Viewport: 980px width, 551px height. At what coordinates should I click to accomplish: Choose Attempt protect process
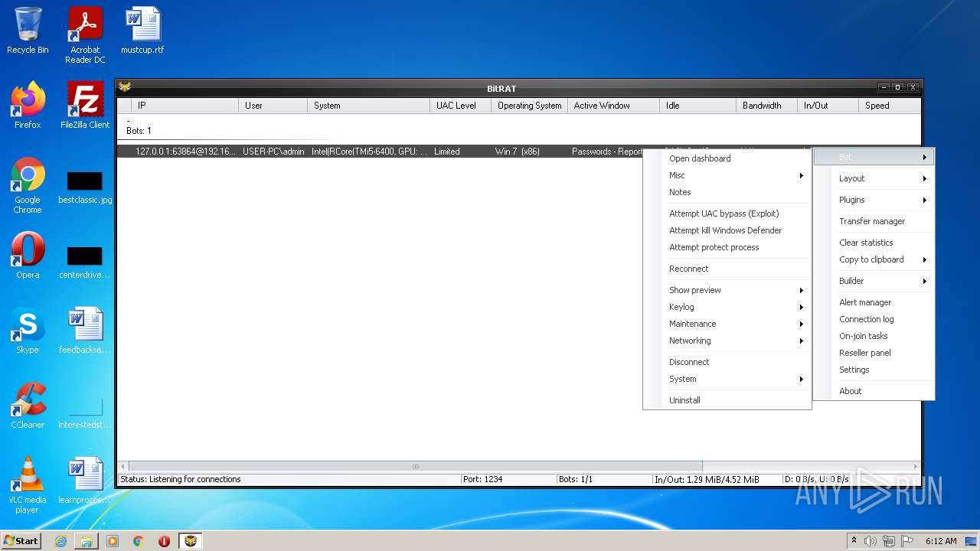pos(727,247)
